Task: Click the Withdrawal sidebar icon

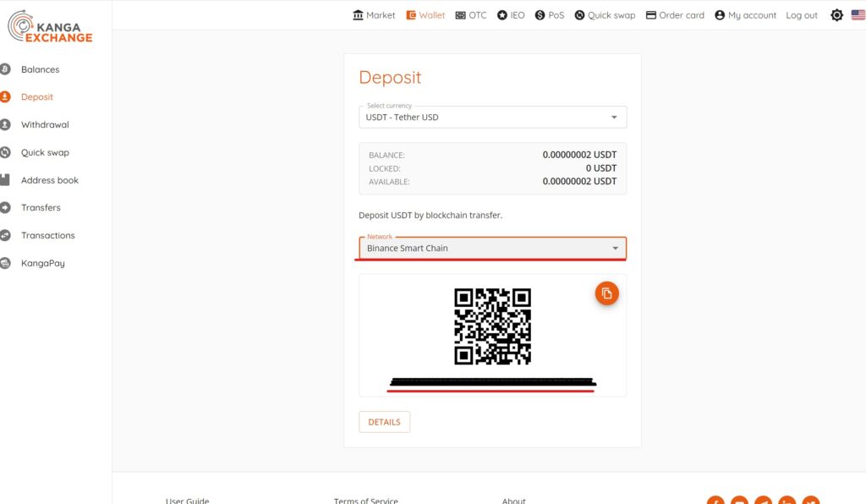Action: pyautogui.click(x=5, y=124)
